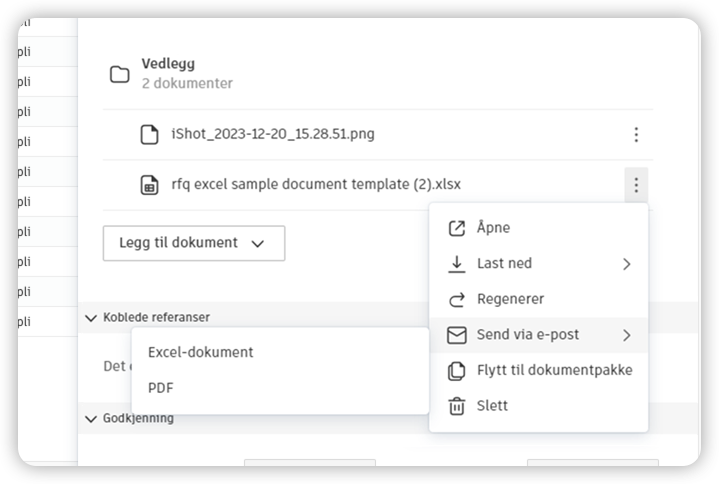Image resolution: width=719 pixels, height=484 pixels.
Task: Collapse the Godkjenning section
Action: click(92, 418)
